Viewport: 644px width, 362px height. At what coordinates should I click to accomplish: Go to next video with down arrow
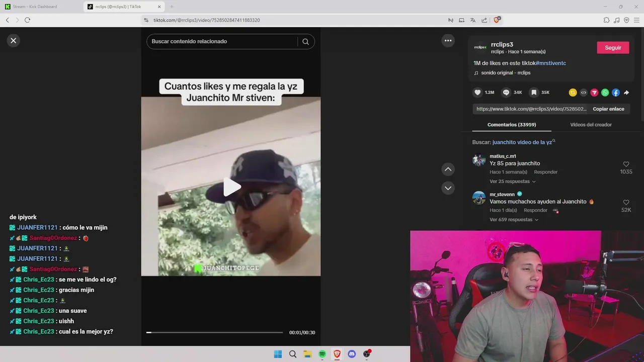coord(448,188)
